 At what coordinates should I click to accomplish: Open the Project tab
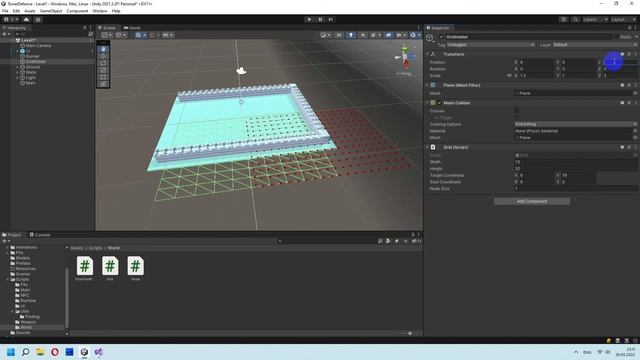click(x=12, y=235)
